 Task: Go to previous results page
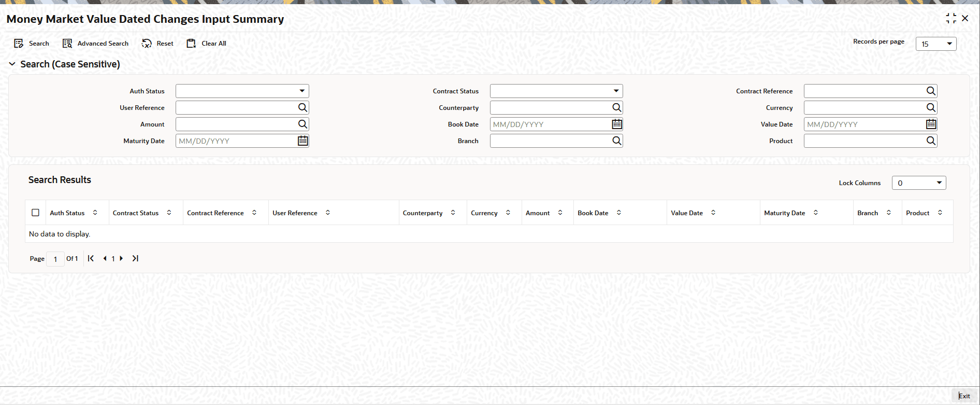(x=105, y=258)
